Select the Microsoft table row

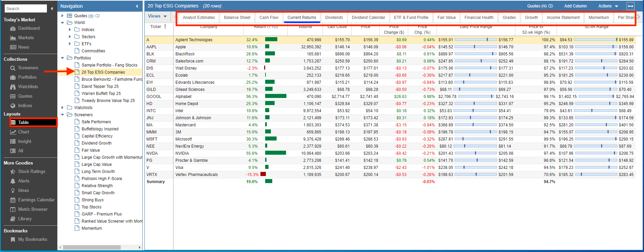point(390,139)
